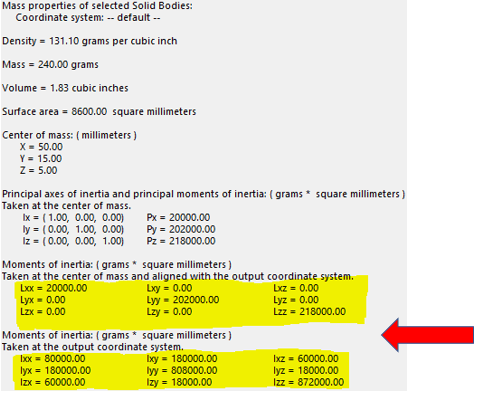Click the Ixx = 80000.00 value

click(53, 359)
